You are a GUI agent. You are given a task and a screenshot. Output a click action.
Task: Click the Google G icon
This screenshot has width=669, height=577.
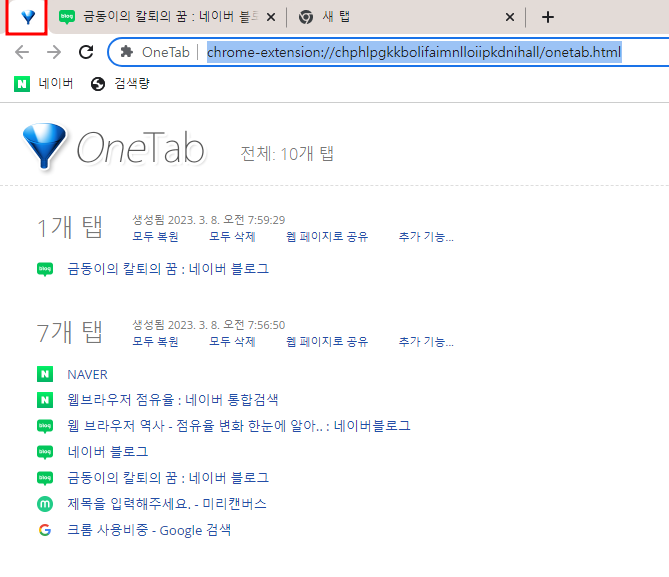[x=45, y=530]
